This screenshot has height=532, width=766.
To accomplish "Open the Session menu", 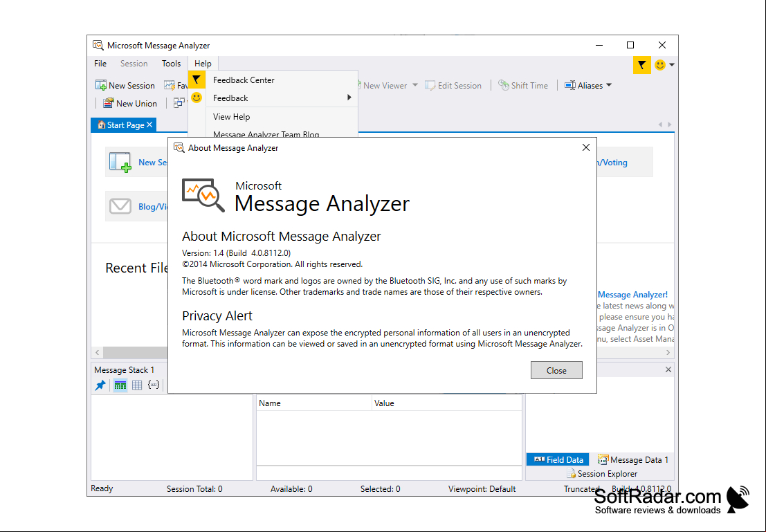I will [x=134, y=64].
